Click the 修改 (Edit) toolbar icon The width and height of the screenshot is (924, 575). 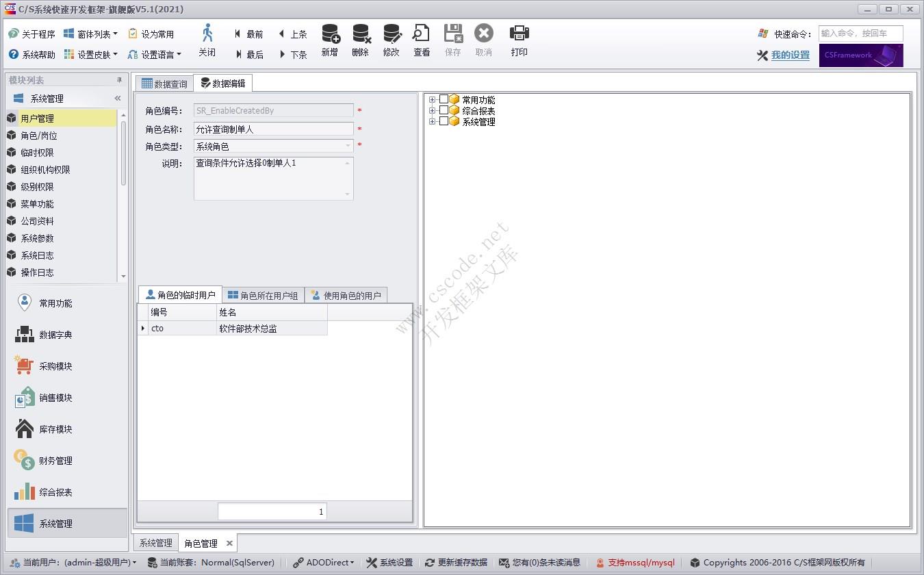coord(392,34)
